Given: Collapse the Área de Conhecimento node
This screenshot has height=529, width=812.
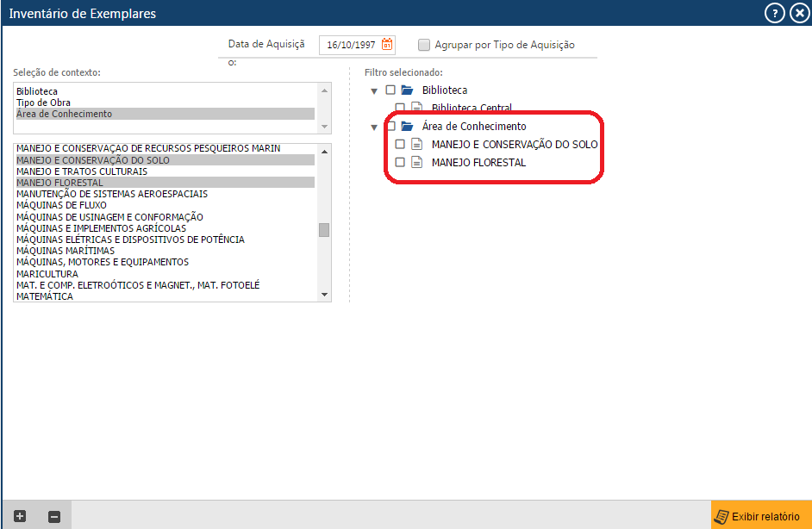Looking at the screenshot, I should [x=374, y=126].
